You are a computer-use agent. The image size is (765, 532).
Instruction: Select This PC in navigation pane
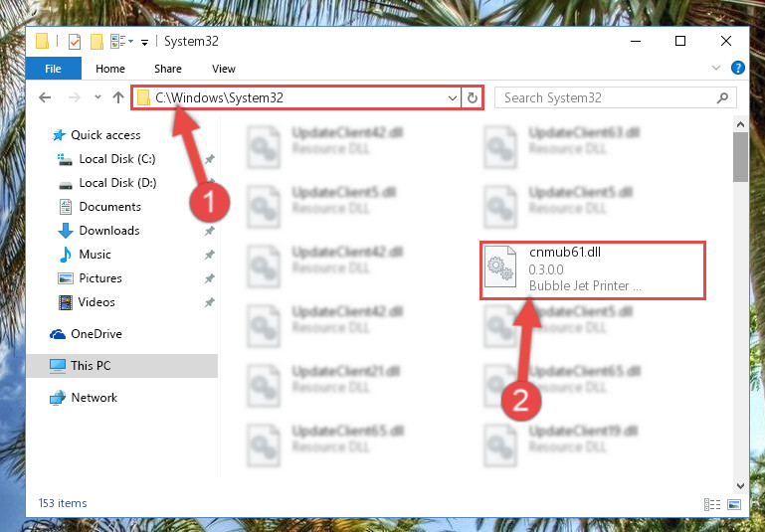(x=122, y=366)
